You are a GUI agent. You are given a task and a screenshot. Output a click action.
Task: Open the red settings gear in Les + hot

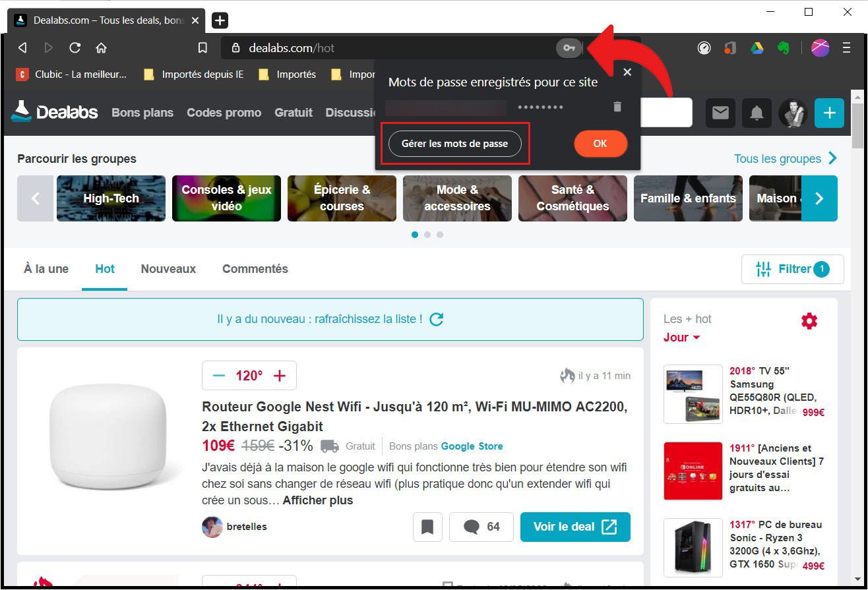pos(809,321)
